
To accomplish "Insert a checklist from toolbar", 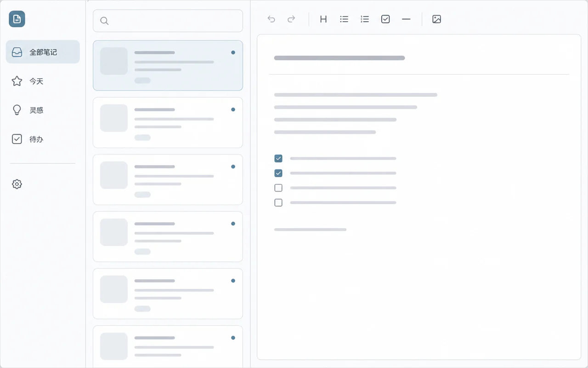I will click(x=385, y=19).
